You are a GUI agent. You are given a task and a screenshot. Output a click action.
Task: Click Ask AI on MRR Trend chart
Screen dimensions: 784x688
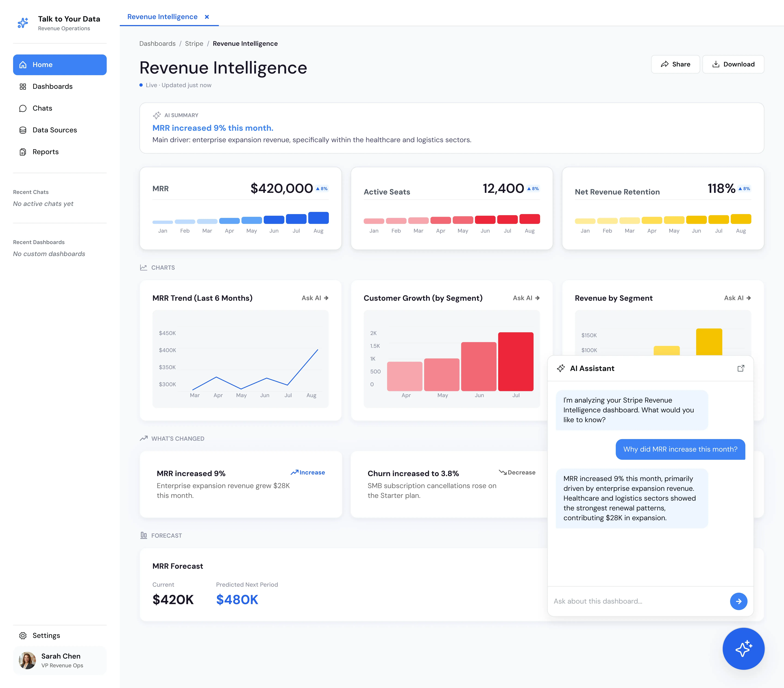pyautogui.click(x=315, y=298)
